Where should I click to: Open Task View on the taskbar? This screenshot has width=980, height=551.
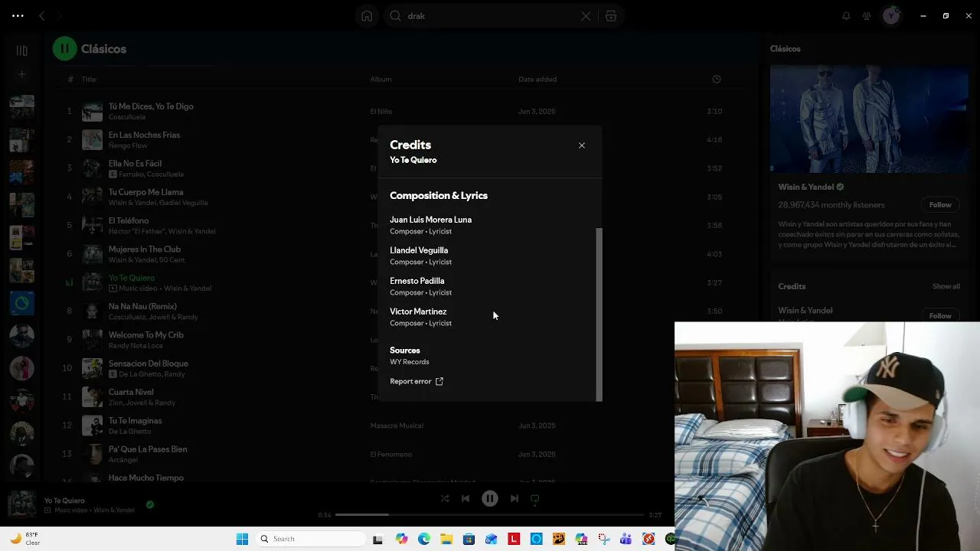(x=377, y=540)
